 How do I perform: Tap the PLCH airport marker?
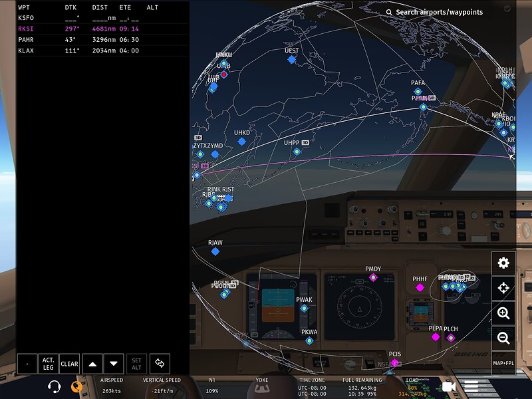click(451, 338)
